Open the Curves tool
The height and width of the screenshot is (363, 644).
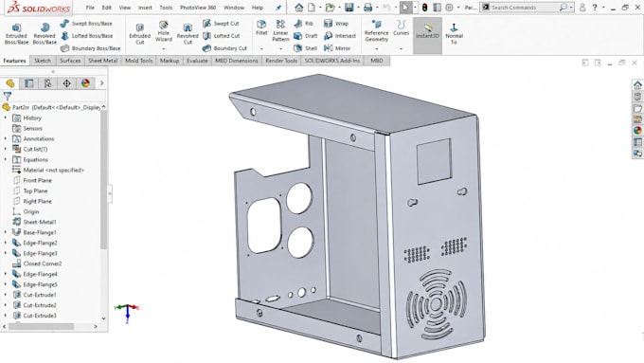click(401, 27)
